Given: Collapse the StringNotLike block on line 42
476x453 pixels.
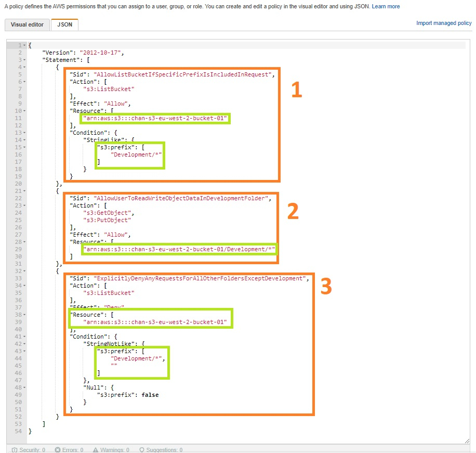Looking at the screenshot, I should point(24,344).
